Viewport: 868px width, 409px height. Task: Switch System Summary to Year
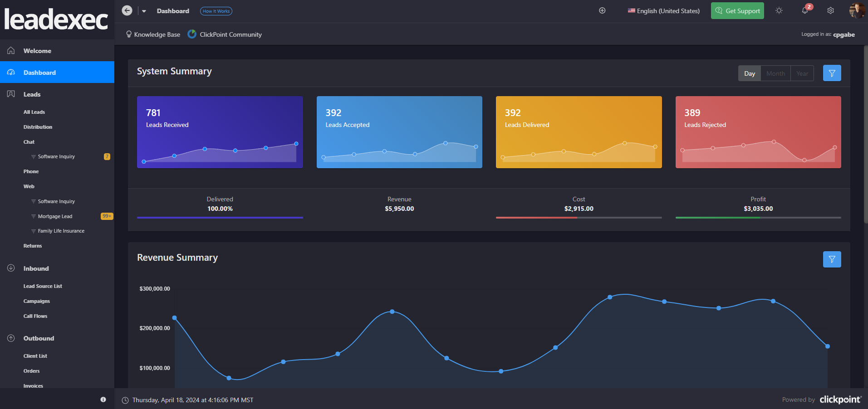pos(802,73)
